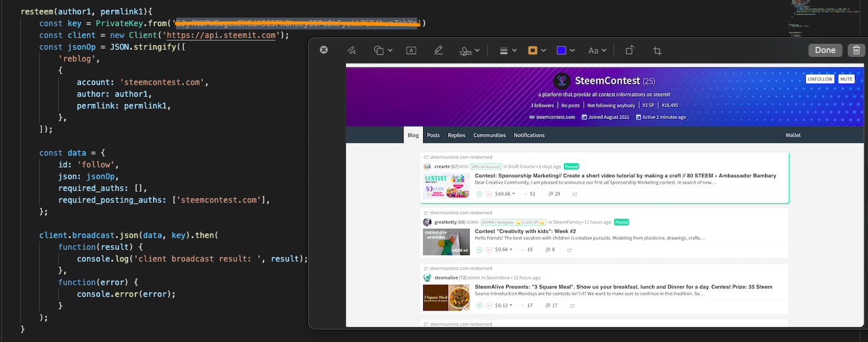
Task: Click the blue fill color swatch
Action: (x=561, y=50)
